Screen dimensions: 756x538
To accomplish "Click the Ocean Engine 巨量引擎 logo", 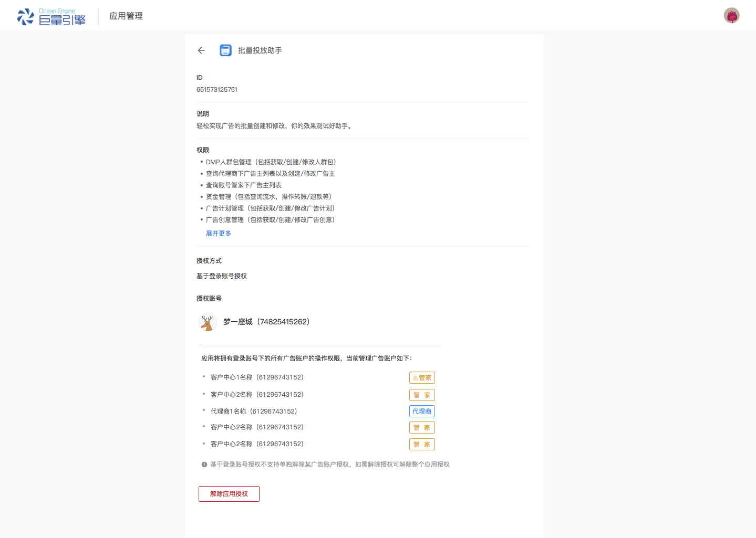I will (x=51, y=17).
